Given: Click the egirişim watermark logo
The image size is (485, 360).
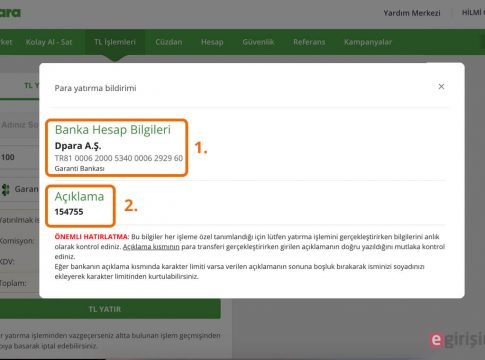Looking at the screenshot, I should click(457, 340).
